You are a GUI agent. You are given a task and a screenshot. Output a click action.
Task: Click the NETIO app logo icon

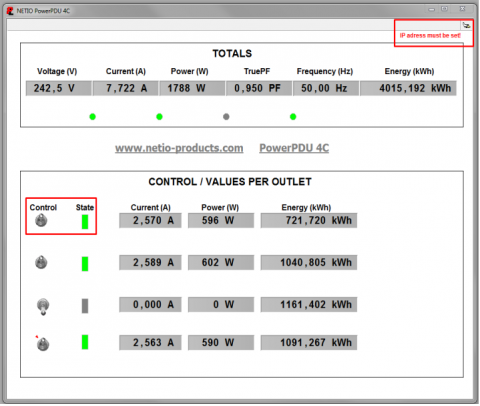point(10,11)
